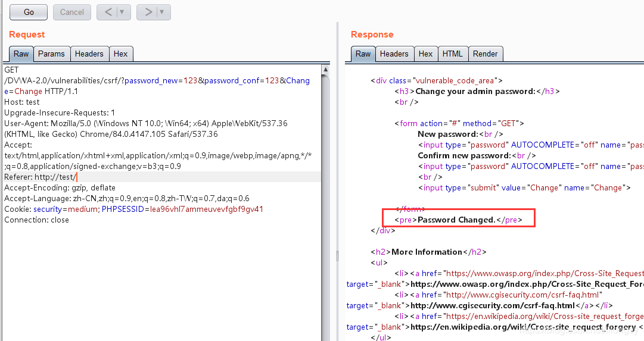Select the Request Raw tab
The height and width of the screenshot is (341, 644).
(x=21, y=54)
